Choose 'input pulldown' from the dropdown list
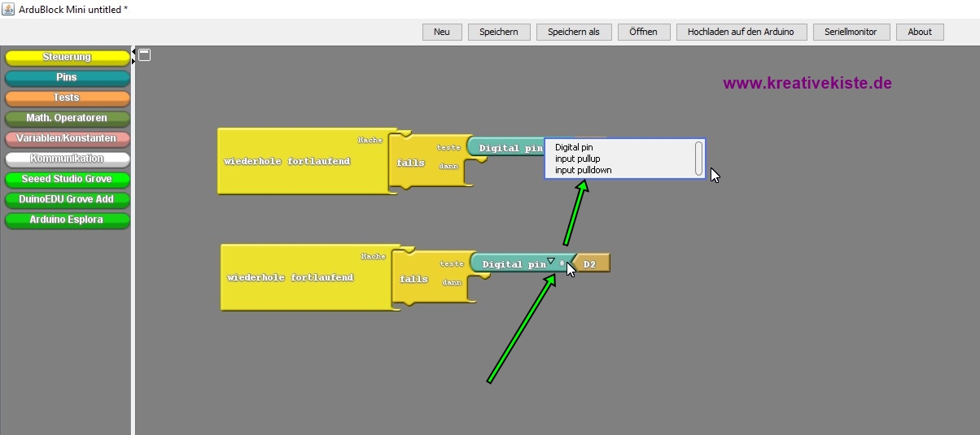The image size is (980, 435). (583, 170)
